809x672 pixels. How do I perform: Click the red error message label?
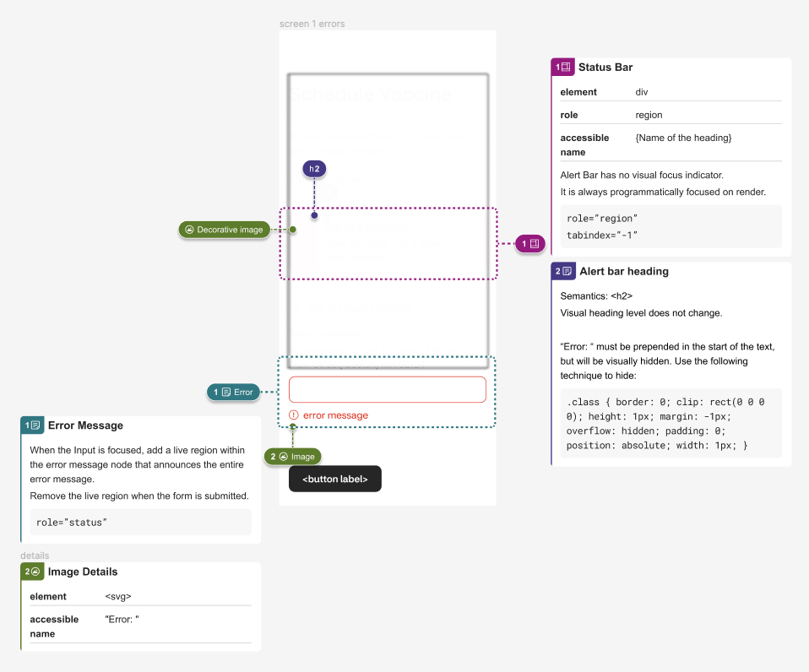click(x=334, y=415)
